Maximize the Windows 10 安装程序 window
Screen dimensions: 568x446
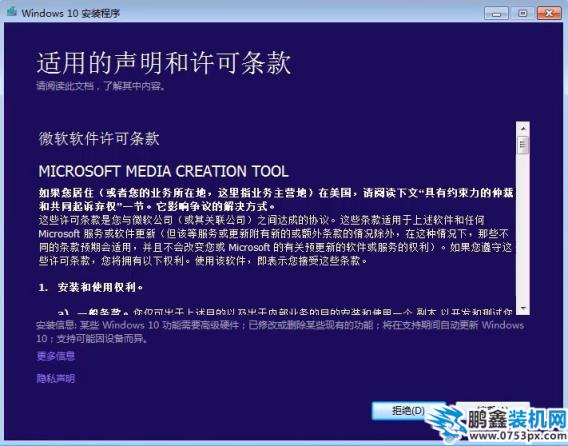(x=522, y=13)
